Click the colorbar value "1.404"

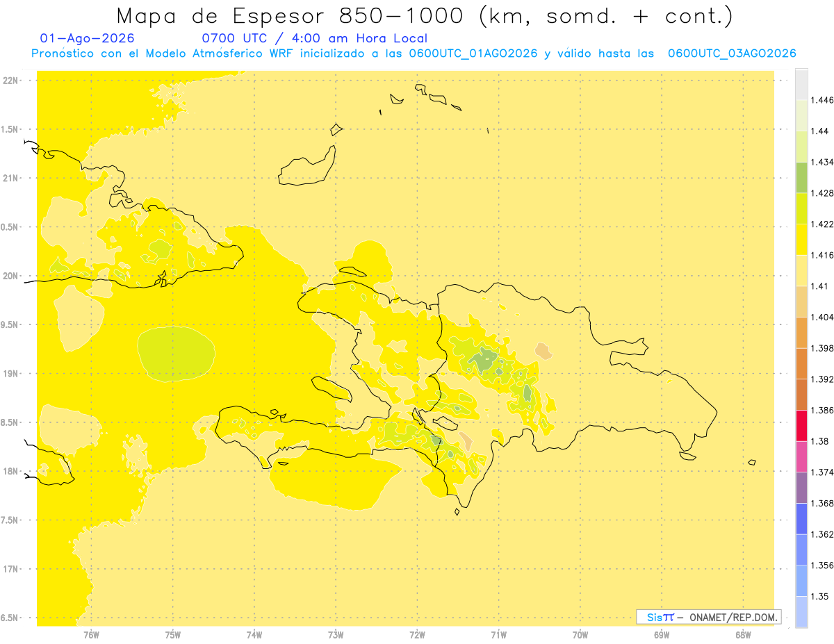tap(822, 317)
